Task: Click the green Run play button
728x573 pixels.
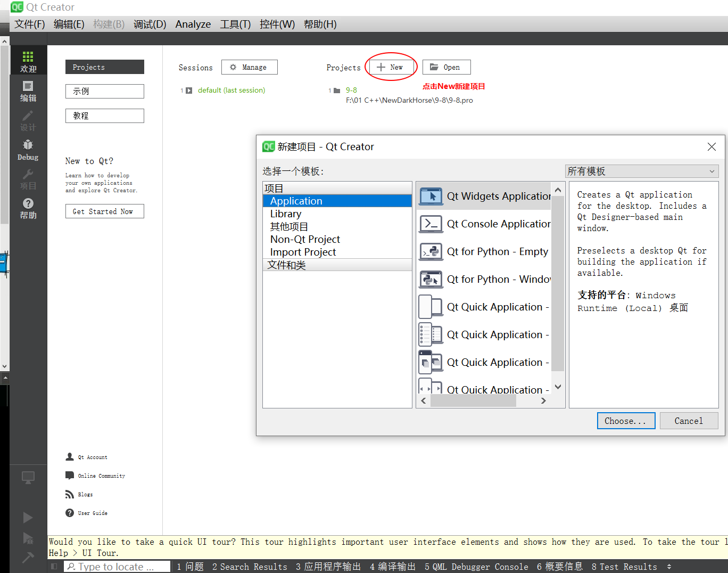Action: 28,518
